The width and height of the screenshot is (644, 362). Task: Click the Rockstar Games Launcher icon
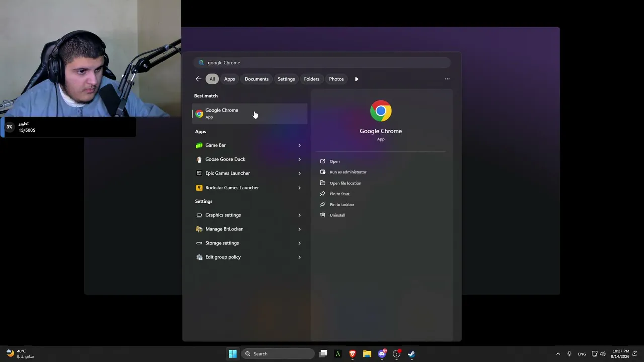pyautogui.click(x=199, y=188)
